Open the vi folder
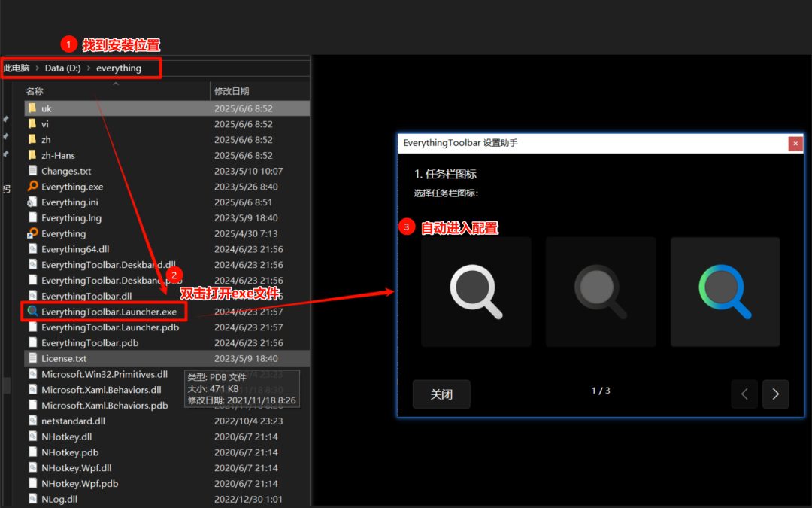 pyautogui.click(x=46, y=123)
